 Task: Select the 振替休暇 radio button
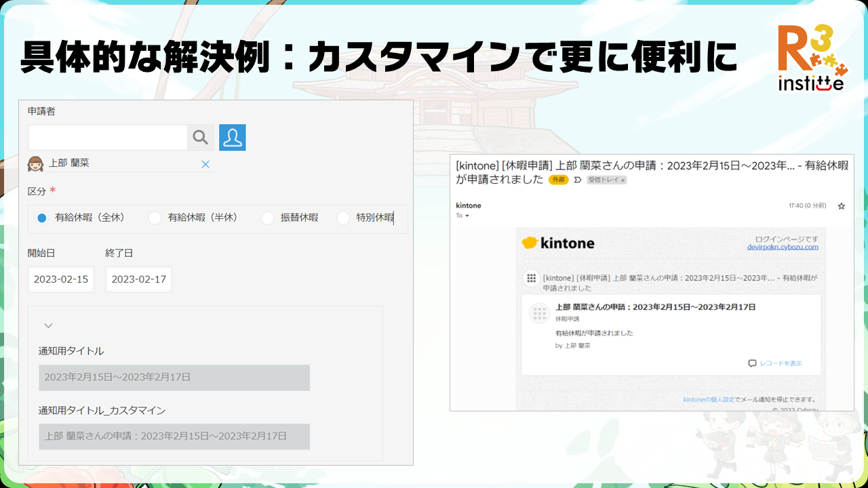pyautogui.click(x=268, y=218)
